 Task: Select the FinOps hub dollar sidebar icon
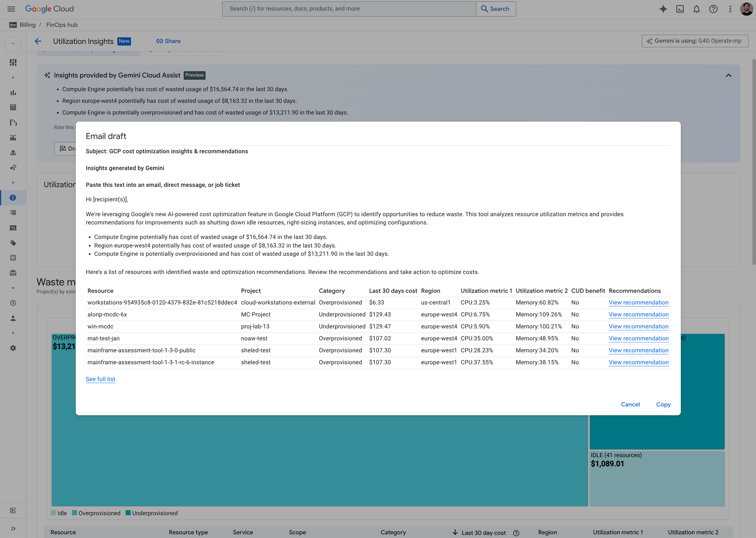pyautogui.click(x=13, y=198)
